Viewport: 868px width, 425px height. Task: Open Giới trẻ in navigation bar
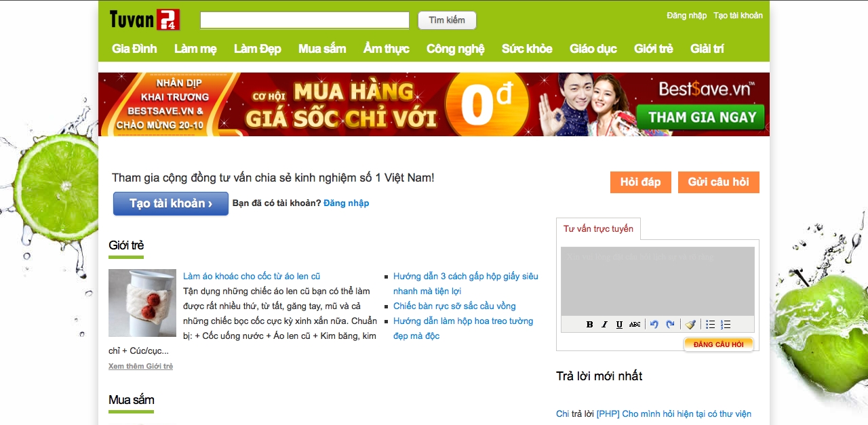[x=654, y=49]
